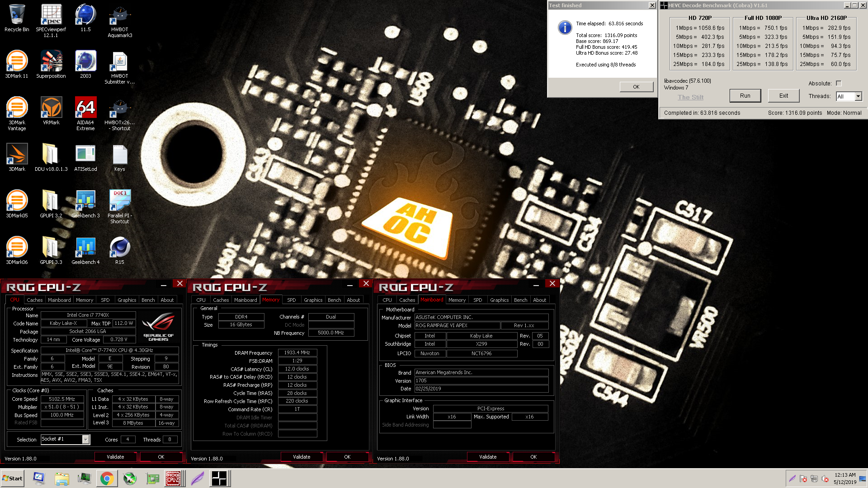Select 3DMark Vantage desktop icon

[x=17, y=114]
